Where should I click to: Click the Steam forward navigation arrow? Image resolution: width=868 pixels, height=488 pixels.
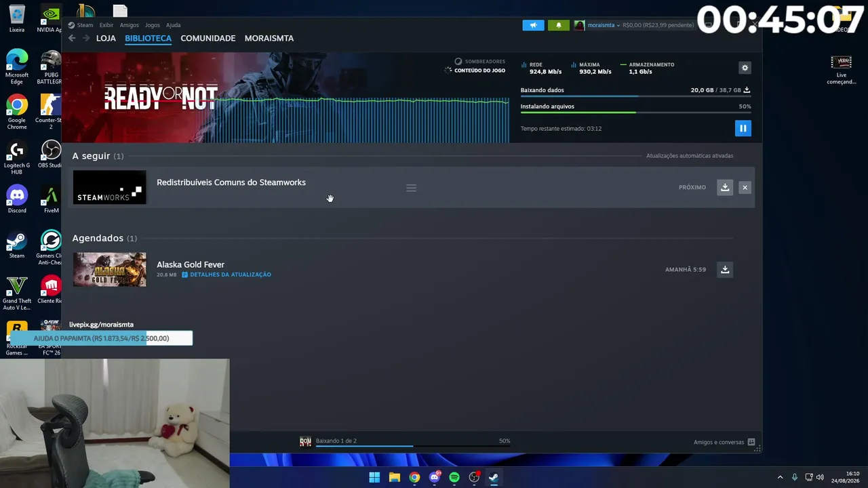(x=86, y=38)
